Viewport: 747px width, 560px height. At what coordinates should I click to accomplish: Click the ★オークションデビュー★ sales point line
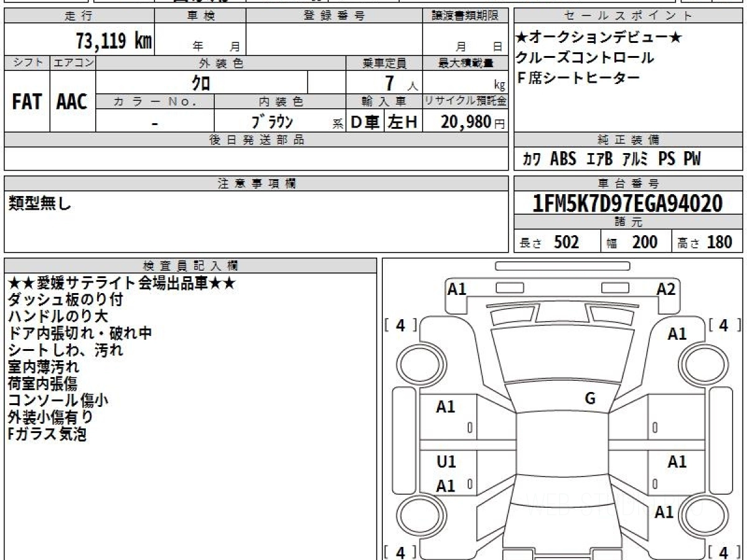(x=599, y=38)
